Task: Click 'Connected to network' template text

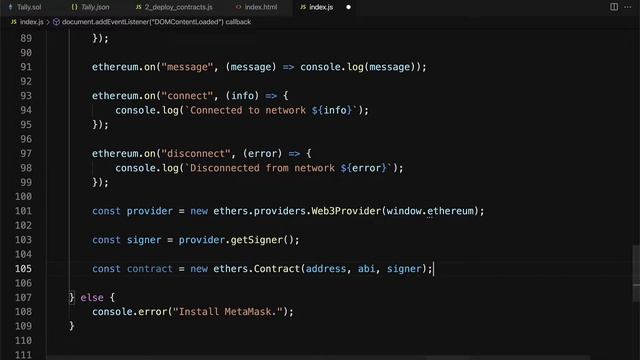Action: point(248,110)
